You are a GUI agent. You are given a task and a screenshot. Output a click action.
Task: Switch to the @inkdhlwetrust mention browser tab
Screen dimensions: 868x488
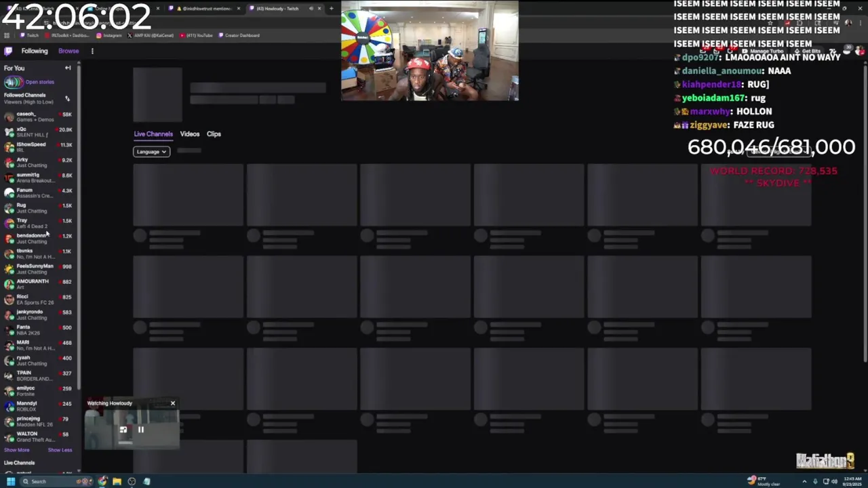203,9
